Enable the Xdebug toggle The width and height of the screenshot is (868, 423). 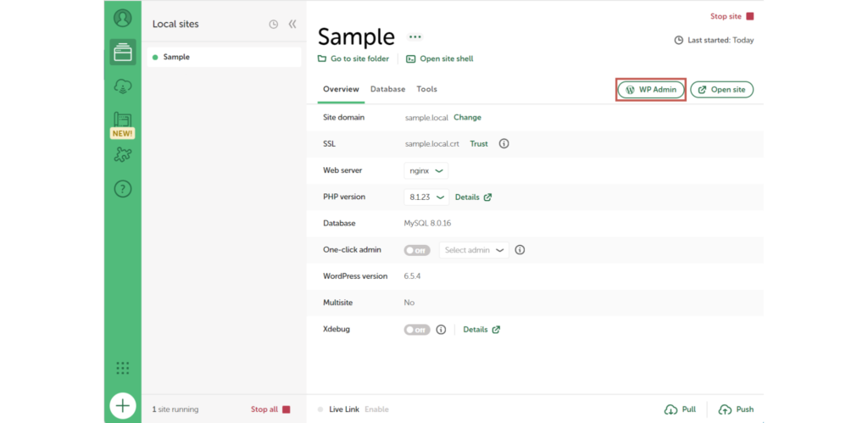tap(417, 330)
